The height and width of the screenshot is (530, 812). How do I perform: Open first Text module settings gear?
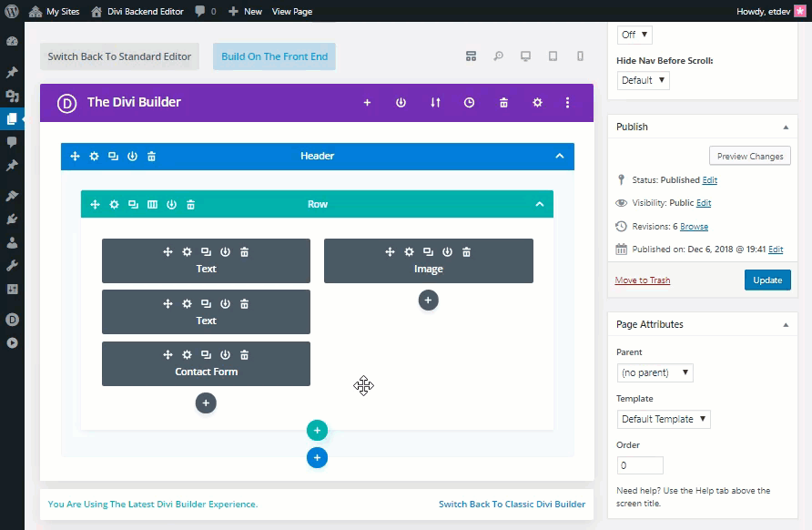[187, 251]
